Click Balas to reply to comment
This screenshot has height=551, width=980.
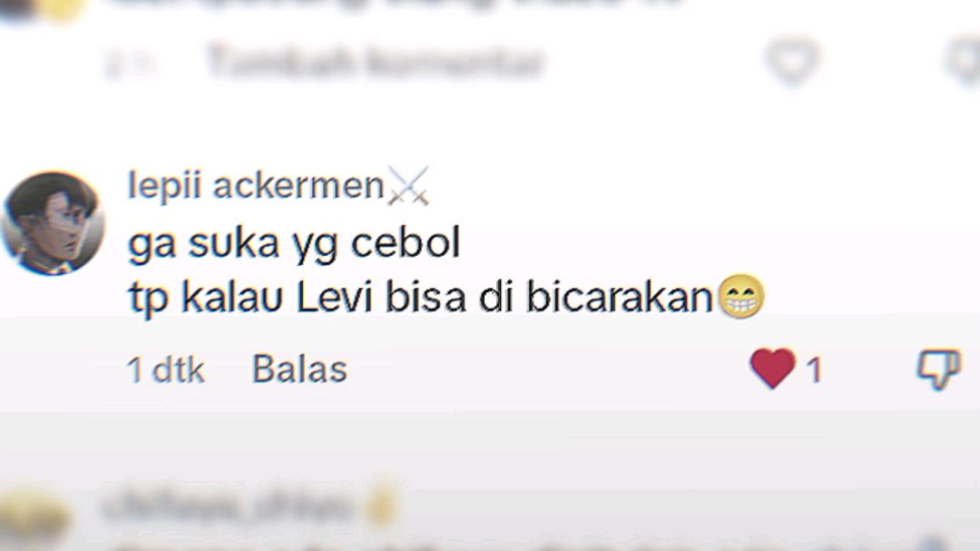pyautogui.click(x=299, y=369)
